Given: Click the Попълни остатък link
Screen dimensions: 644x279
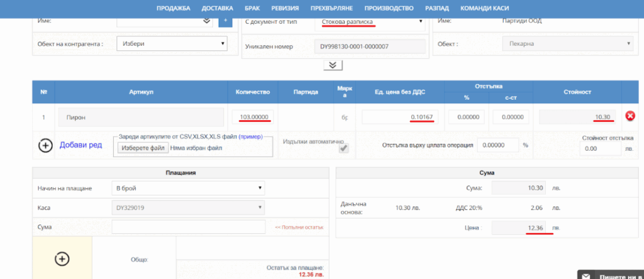Looking at the screenshot, I should [x=299, y=227].
